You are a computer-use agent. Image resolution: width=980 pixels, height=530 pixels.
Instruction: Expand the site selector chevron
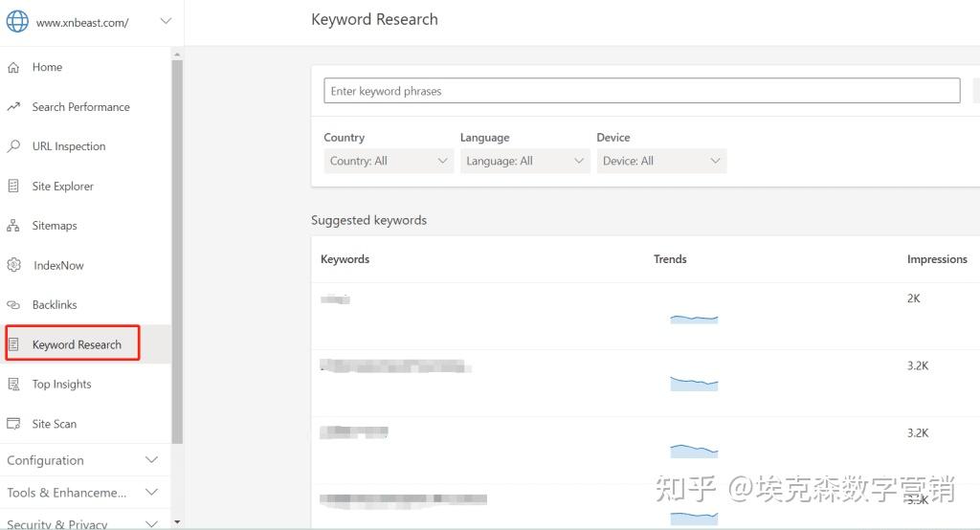click(x=166, y=21)
